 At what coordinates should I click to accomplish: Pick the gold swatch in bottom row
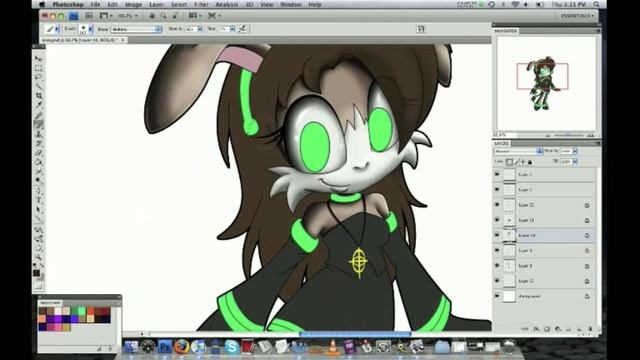[x=67, y=327]
